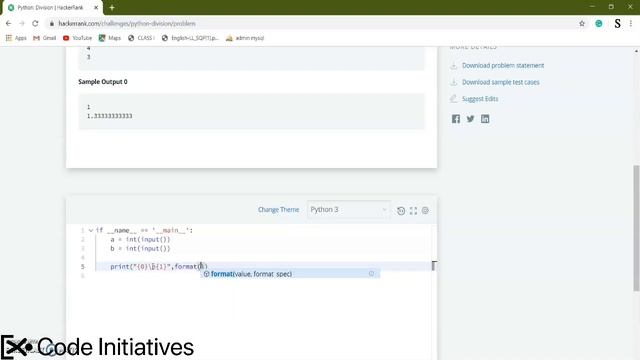Viewport: 640px width, 360px height.
Task: Download problem statement
Action: click(x=503, y=65)
